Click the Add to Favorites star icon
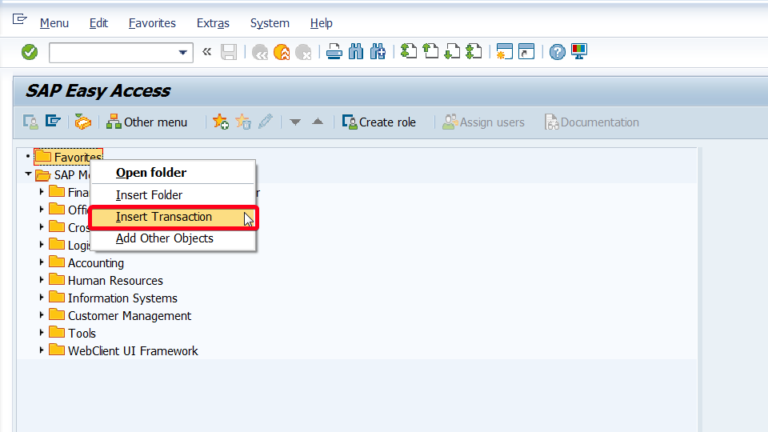 [220, 121]
